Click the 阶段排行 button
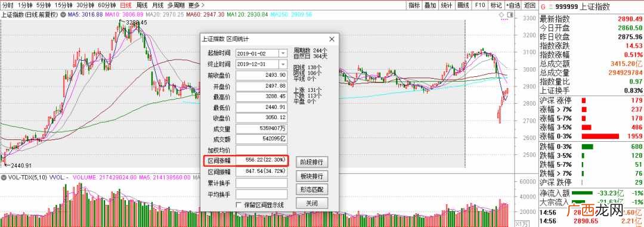This screenshot has height=227, width=644. 312,161
